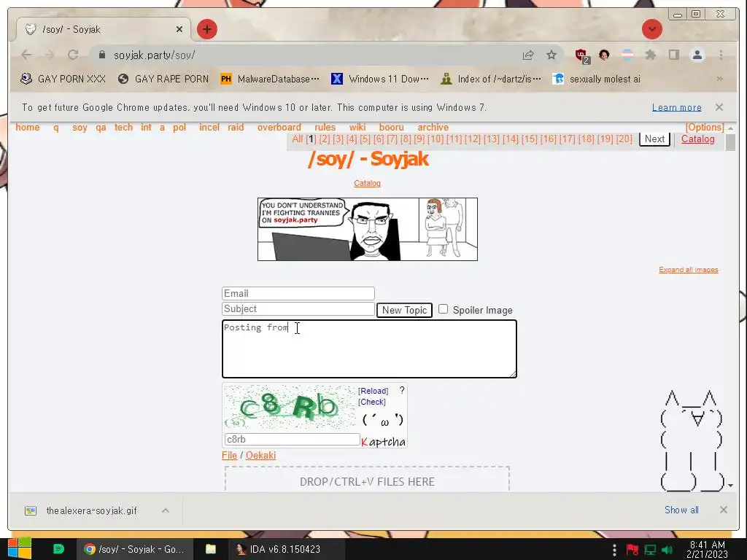The image size is (747, 560).
Task: Show hidden bookmarks with the double chevron
Action: pos(719,79)
